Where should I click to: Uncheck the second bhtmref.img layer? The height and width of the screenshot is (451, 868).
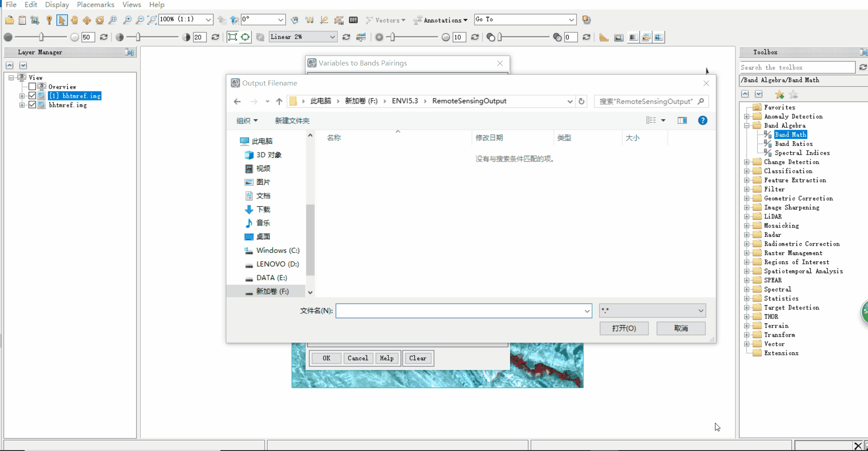point(32,105)
